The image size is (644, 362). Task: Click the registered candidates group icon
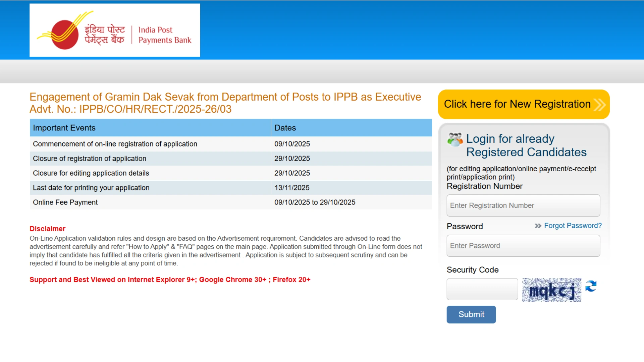pyautogui.click(x=455, y=139)
